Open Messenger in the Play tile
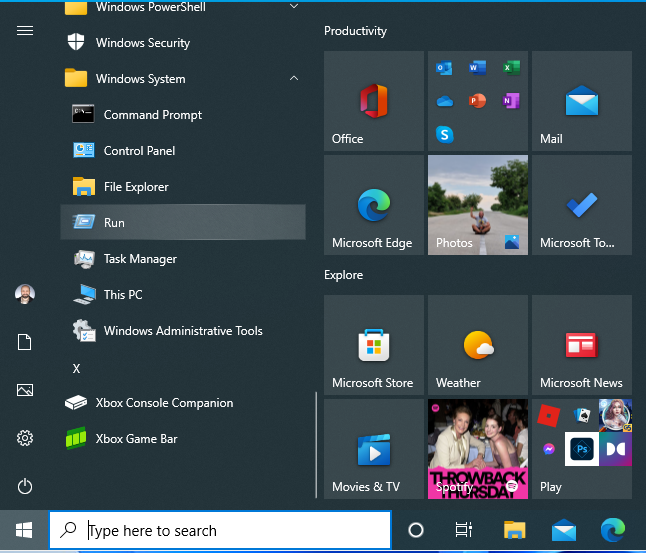Image resolution: width=646 pixels, height=553 pixels. (x=548, y=449)
